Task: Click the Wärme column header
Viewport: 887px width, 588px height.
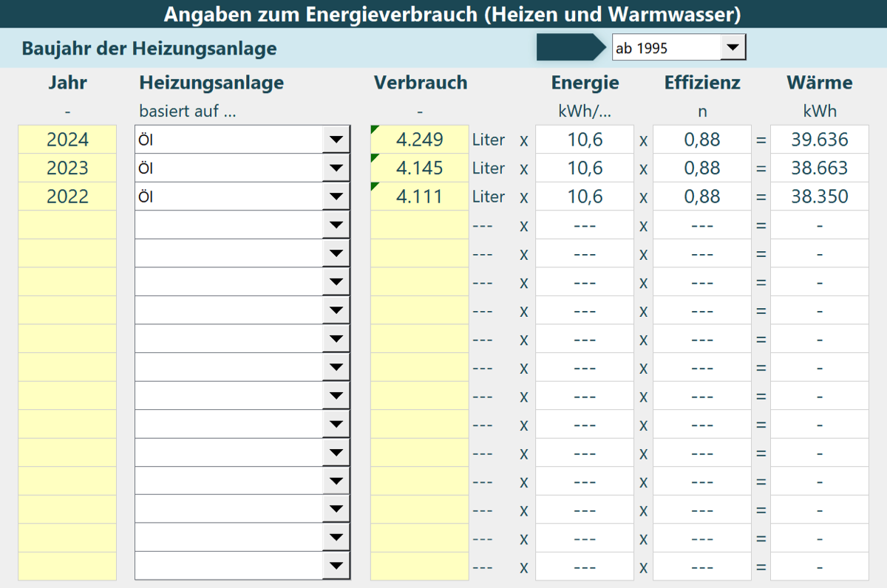Action: coord(820,83)
